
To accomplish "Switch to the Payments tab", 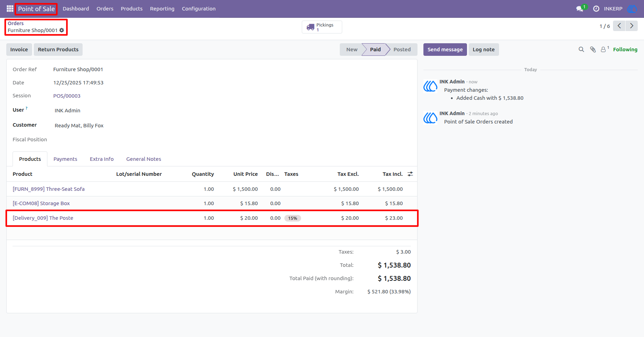I will [x=65, y=159].
